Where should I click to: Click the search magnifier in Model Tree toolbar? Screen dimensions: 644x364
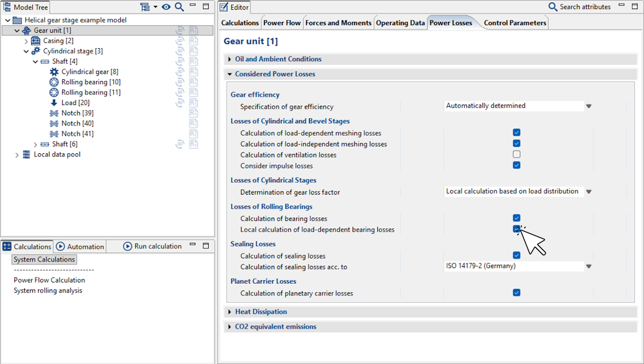pyautogui.click(x=179, y=7)
